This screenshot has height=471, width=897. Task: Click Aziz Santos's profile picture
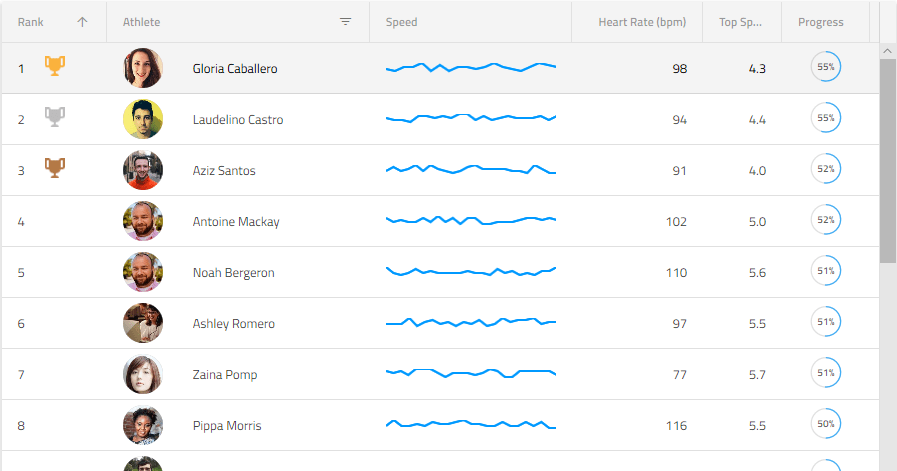tap(143, 171)
